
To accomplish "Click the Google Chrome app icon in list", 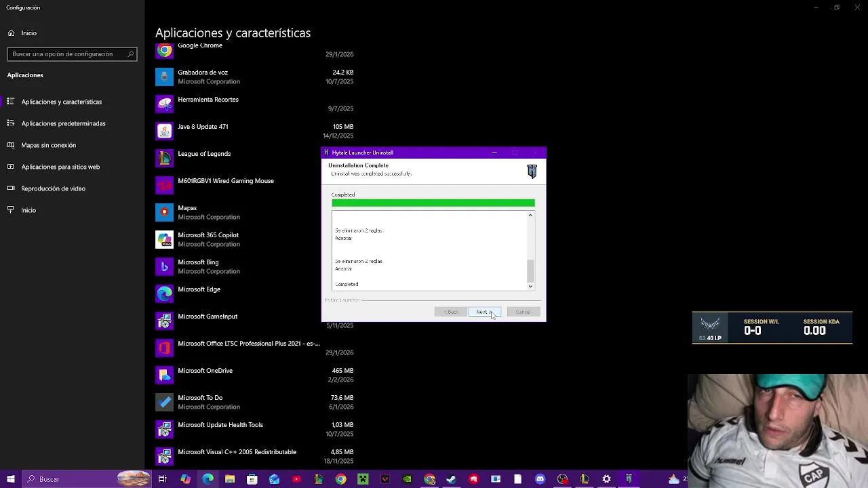I will click(164, 50).
